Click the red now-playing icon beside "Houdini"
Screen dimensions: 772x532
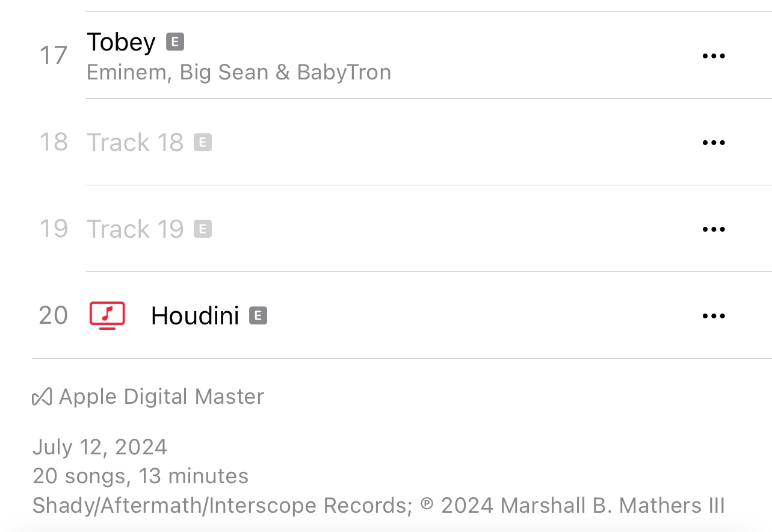pos(108,315)
